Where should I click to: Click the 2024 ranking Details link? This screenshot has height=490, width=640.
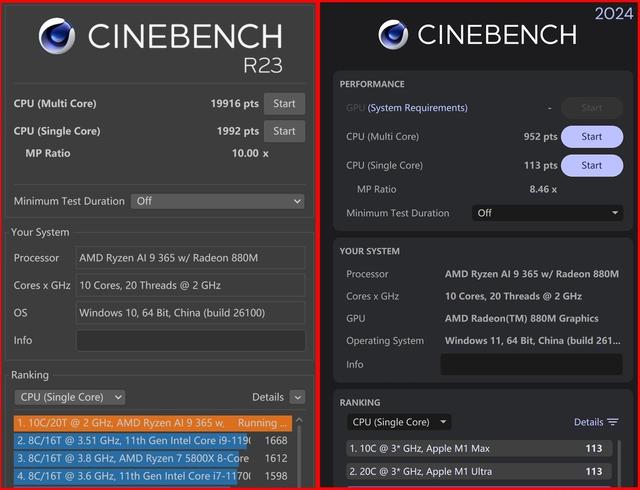588,422
